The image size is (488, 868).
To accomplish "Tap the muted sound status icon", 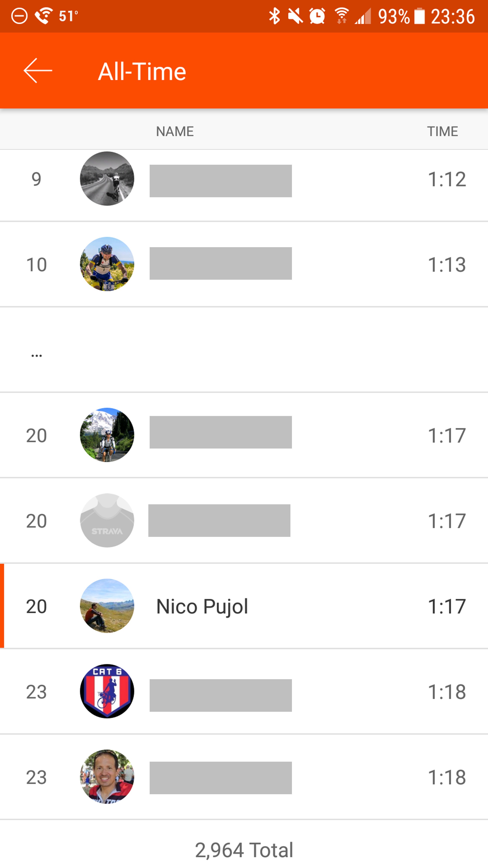I will click(x=295, y=16).
